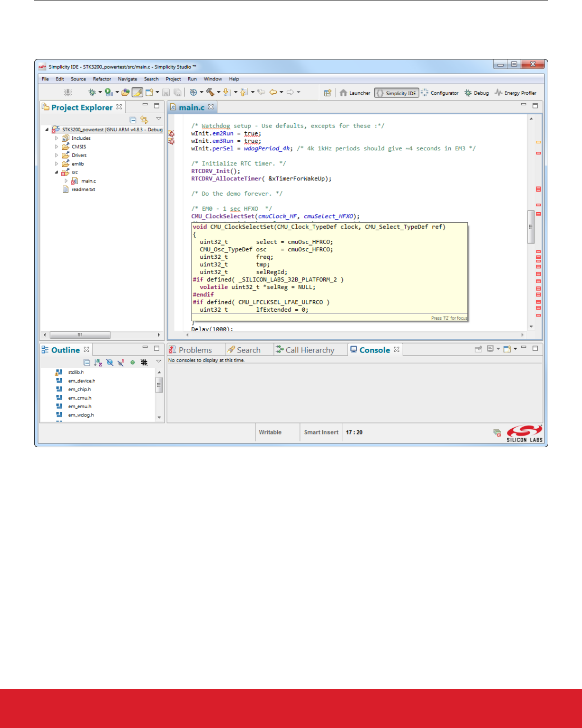The height and width of the screenshot is (728, 582).
Task: Open the Navigate menu
Action: click(127, 79)
